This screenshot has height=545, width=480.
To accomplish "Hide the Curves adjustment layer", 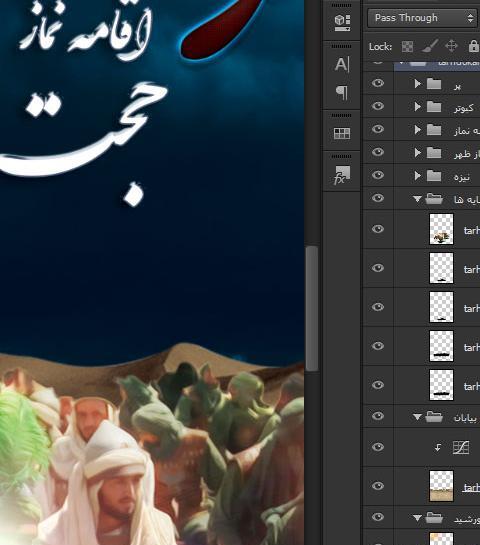I will pos(378,447).
